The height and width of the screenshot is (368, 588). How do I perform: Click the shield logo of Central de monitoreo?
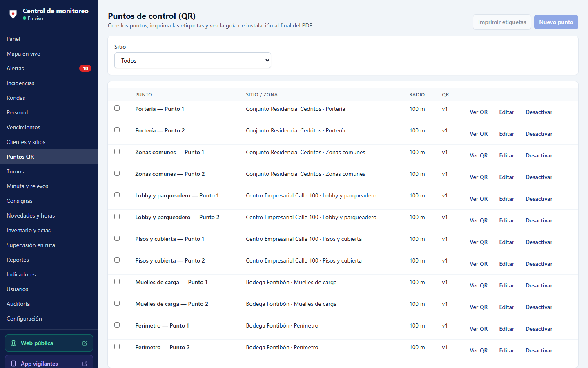pyautogui.click(x=13, y=14)
